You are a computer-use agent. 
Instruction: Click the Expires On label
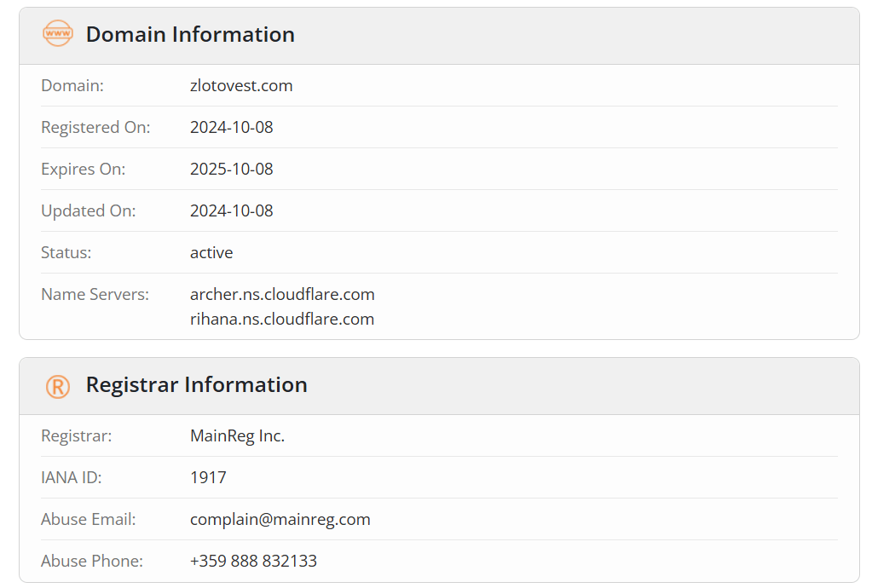coord(84,169)
